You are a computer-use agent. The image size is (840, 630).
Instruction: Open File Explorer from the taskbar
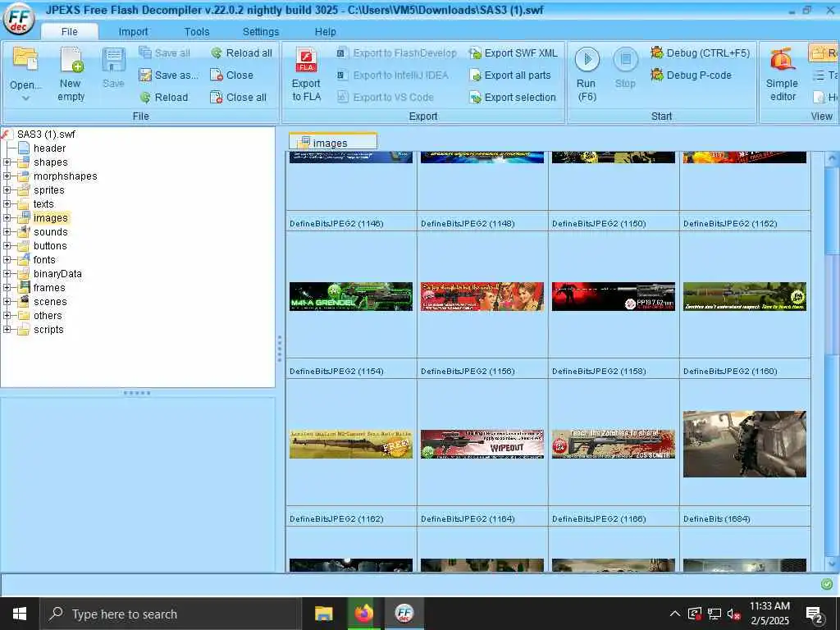323,614
